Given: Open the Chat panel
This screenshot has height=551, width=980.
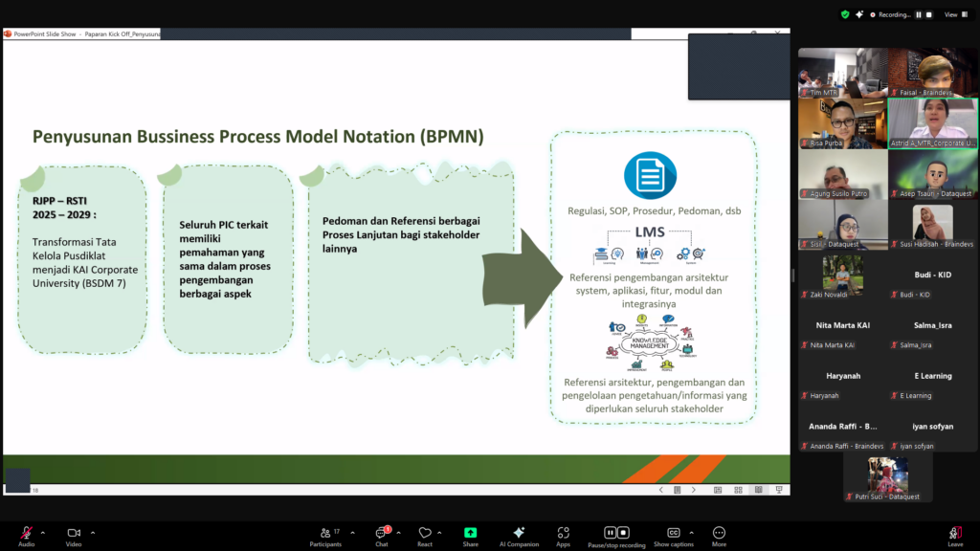Looking at the screenshot, I should click(x=381, y=534).
